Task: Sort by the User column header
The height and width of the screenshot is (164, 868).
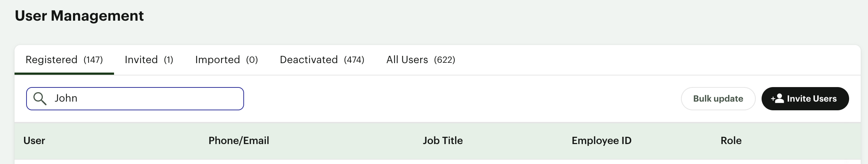Action: click(x=34, y=141)
